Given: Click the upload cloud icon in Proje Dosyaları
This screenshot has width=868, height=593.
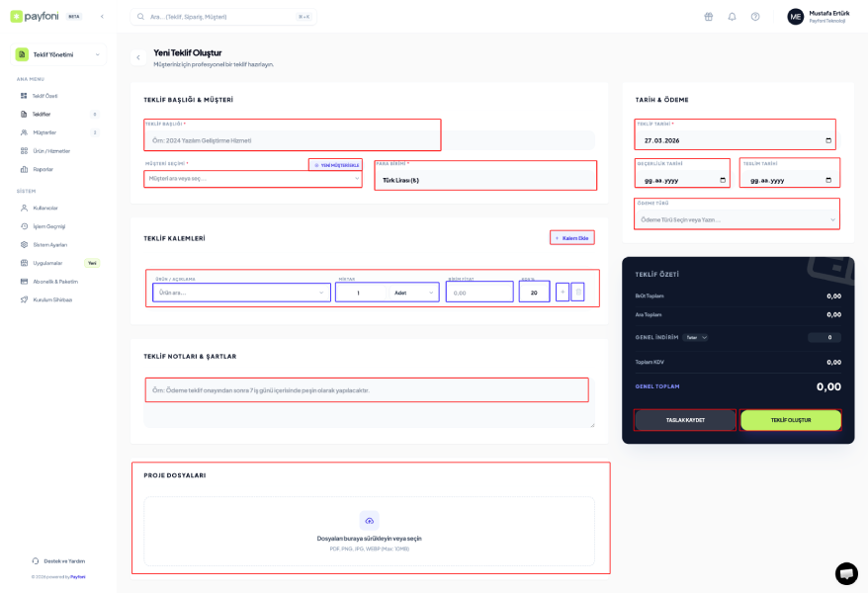Looking at the screenshot, I should point(369,521).
